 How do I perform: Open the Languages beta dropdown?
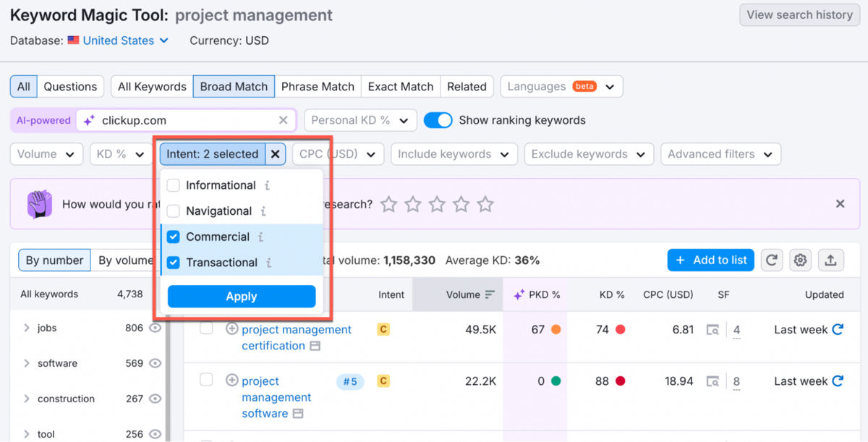pyautogui.click(x=561, y=87)
